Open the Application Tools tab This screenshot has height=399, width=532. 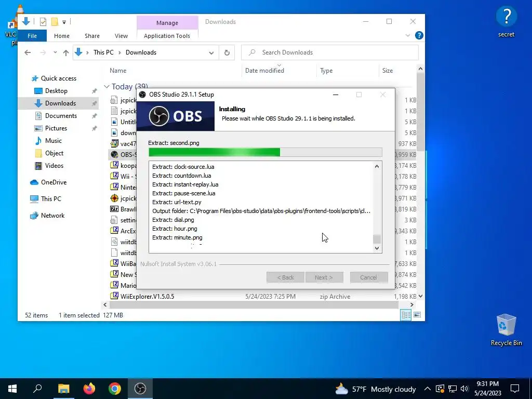point(167,36)
